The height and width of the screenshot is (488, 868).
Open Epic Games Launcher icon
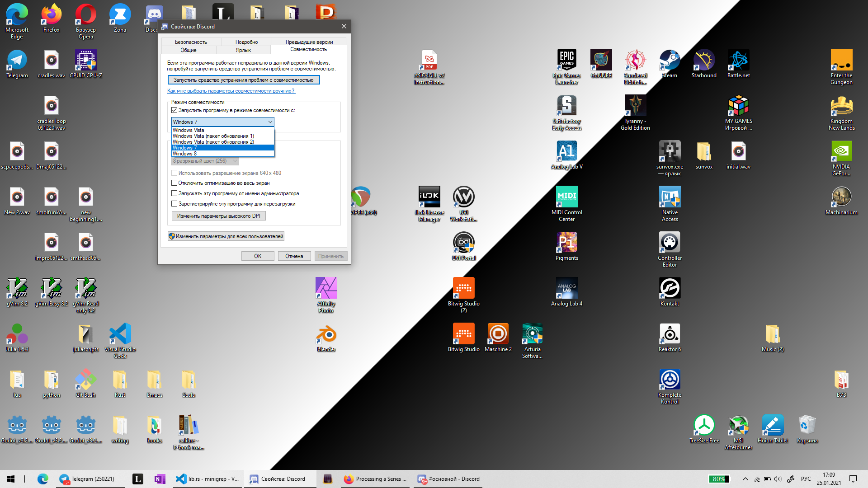click(x=566, y=67)
